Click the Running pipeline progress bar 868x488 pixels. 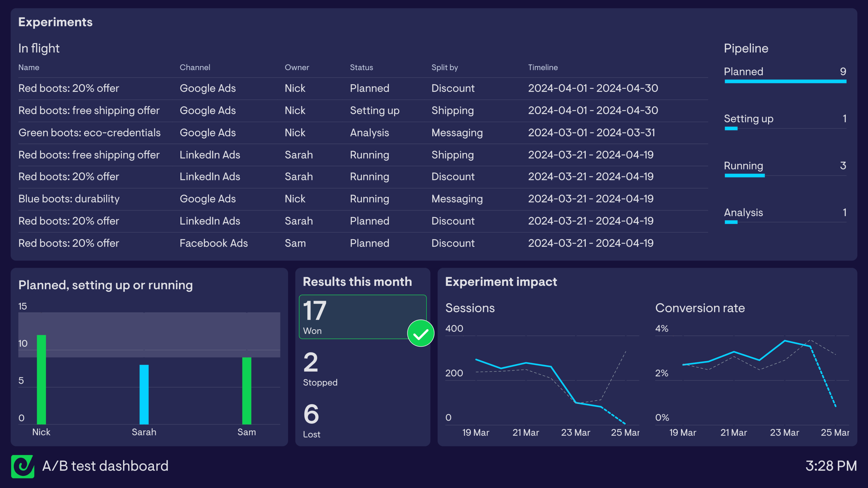pyautogui.click(x=785, y=175)
